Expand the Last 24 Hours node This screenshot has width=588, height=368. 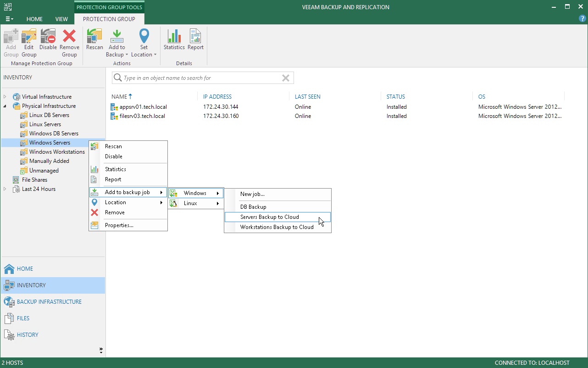pos(5,189)
